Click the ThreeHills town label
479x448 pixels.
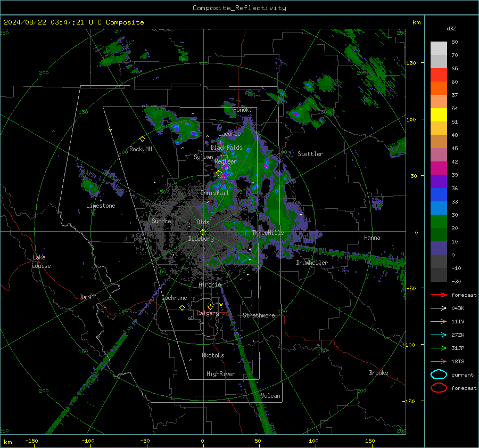pyautogui.click(x=268, y=233)
